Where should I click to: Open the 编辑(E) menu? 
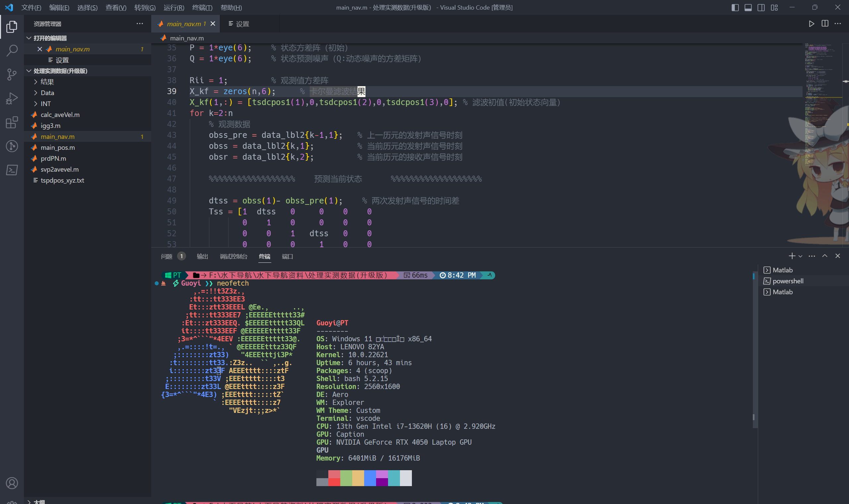pyautogui.click(x=59, y=8)
